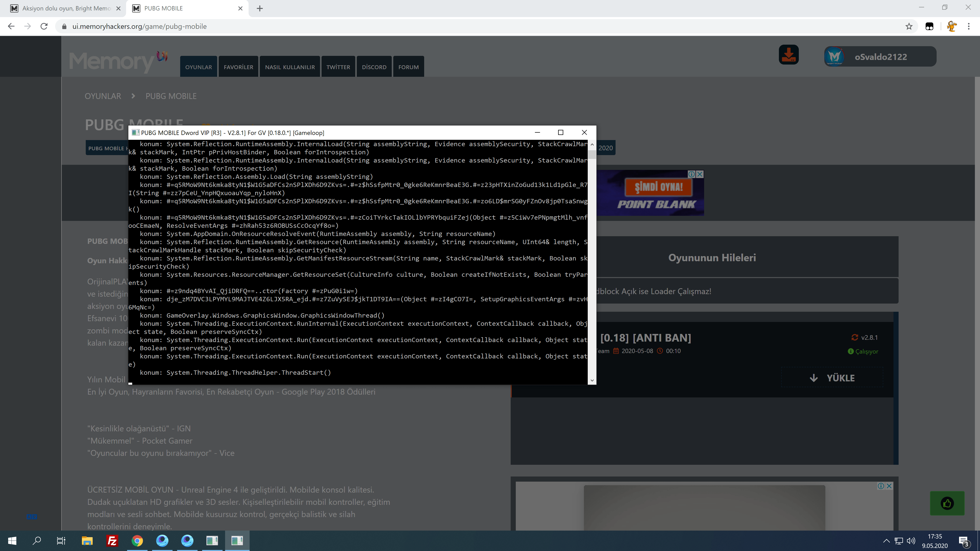
Task: Click the black extension icon beside the star
Action: point(929,26)
